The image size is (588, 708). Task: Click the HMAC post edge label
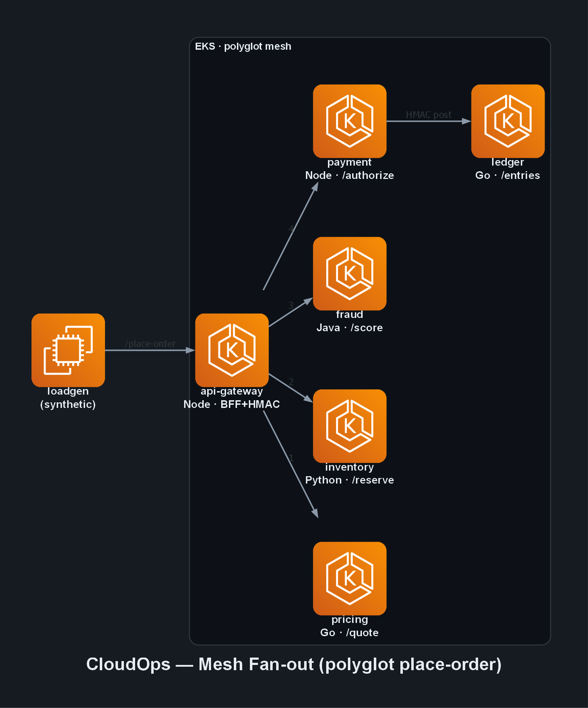[429, 115]
